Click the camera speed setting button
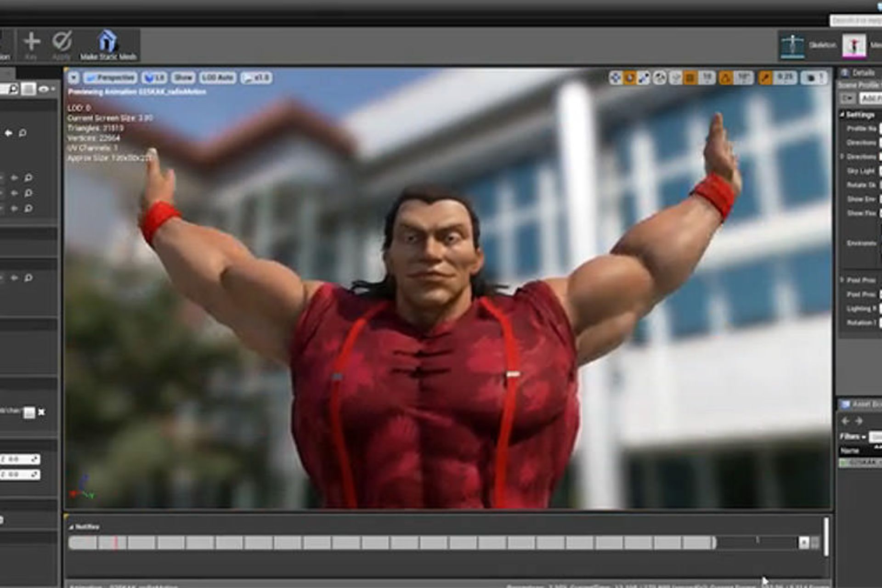The image size is (882, 588). [x=814, y=78]
